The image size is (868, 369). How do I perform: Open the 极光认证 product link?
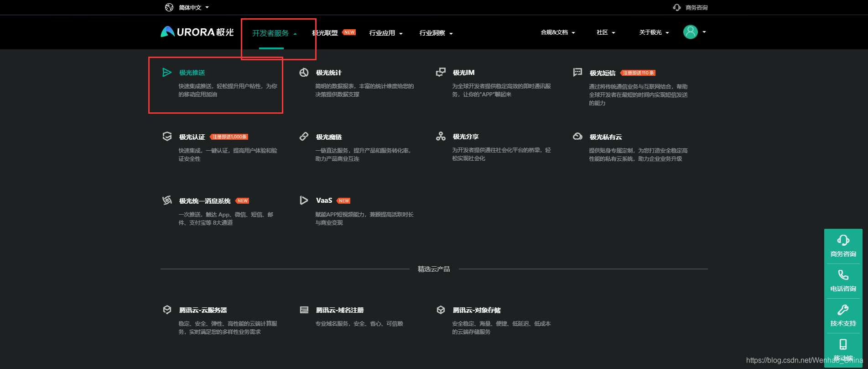click(x=192, y=137)
